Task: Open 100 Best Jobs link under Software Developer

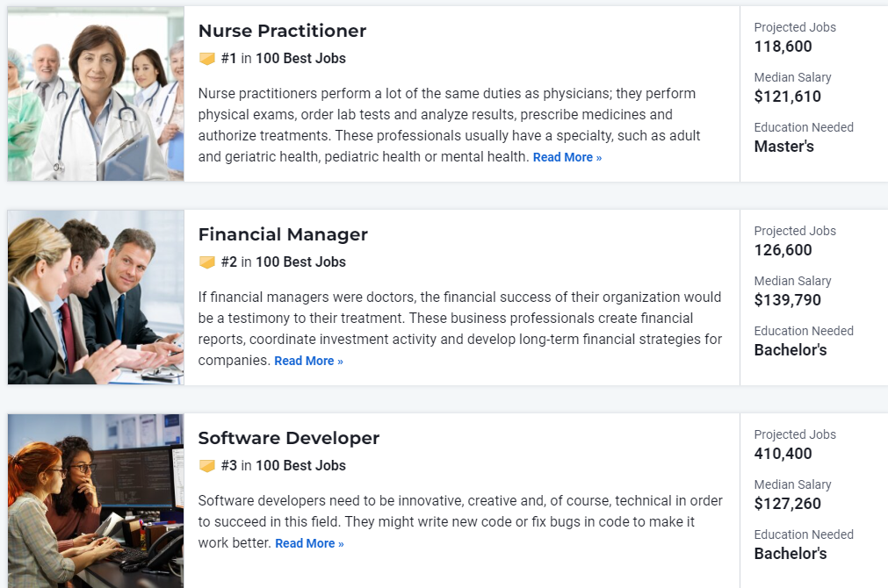Action: tap(300, 466)
